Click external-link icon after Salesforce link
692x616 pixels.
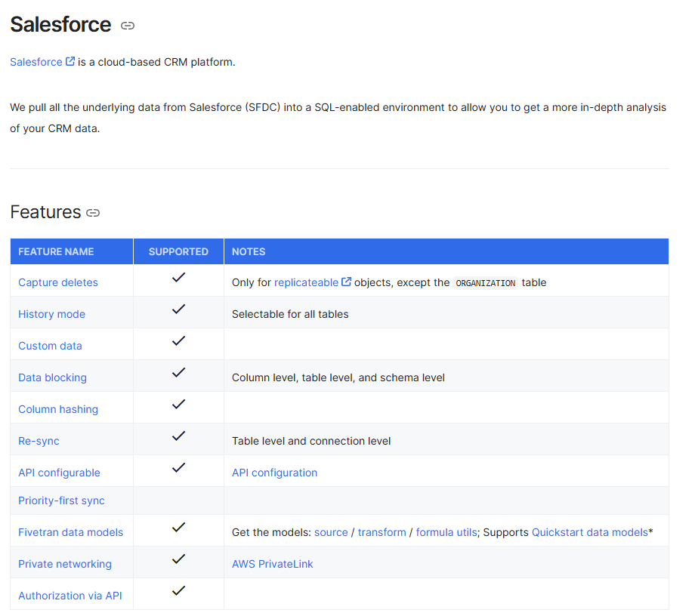pyautogui.click(x=70, y=61)
